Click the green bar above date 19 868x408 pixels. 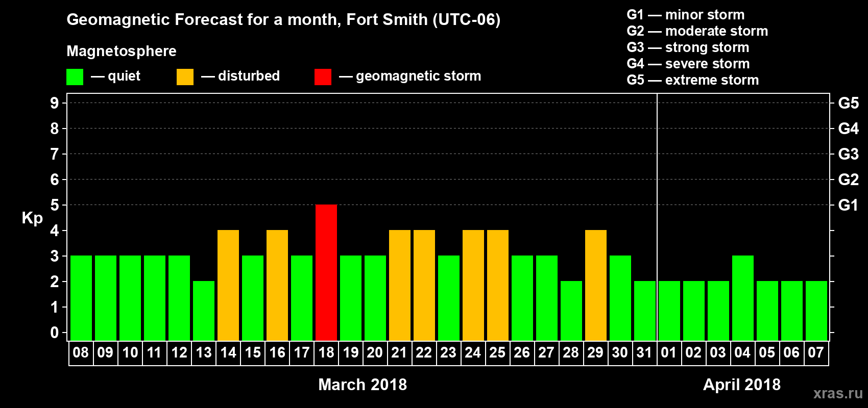point(351,298)
